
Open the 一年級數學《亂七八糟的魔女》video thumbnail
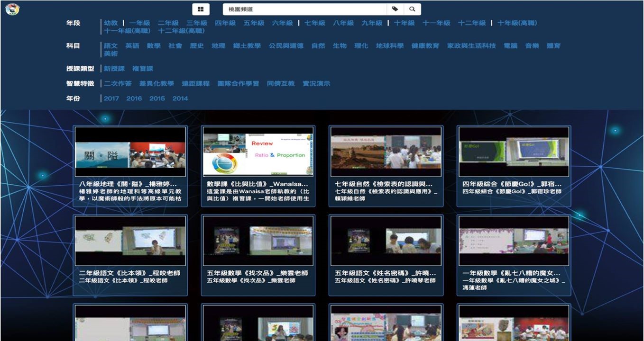514,241
